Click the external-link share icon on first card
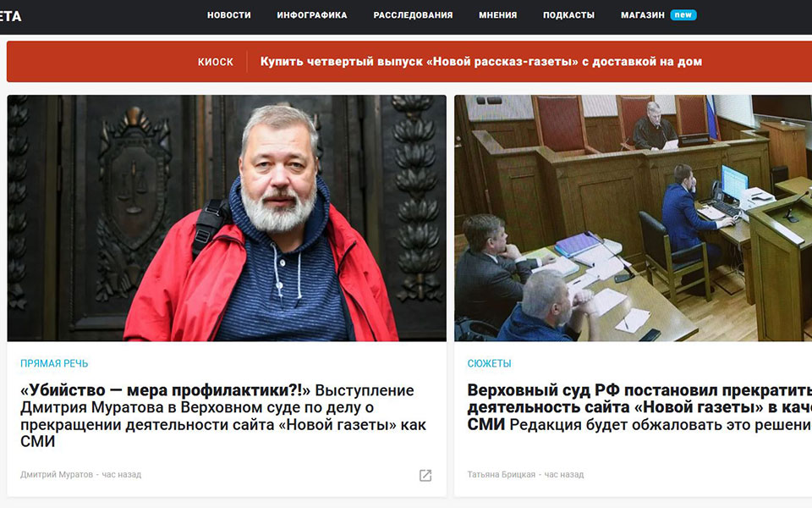Viewport: 812px width, 508px height. [x=425, y=475]
